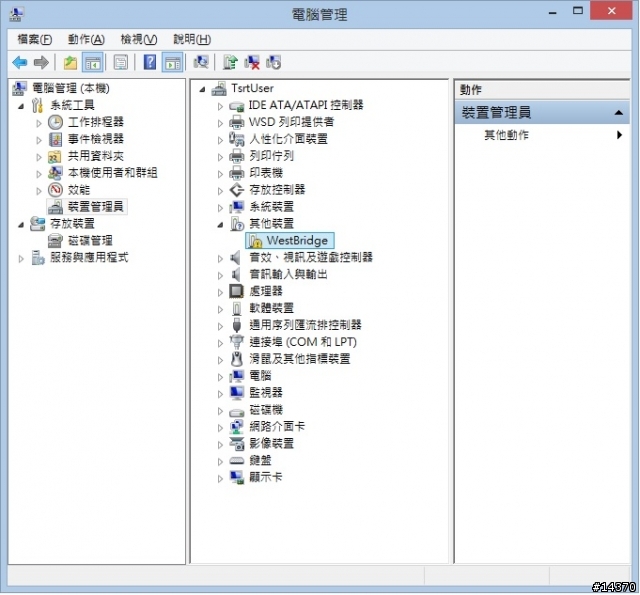Click the Forward arrow toolbar button
Image resolution: width=640 pixels, height=595 pixels.
(x=41, y=62)
